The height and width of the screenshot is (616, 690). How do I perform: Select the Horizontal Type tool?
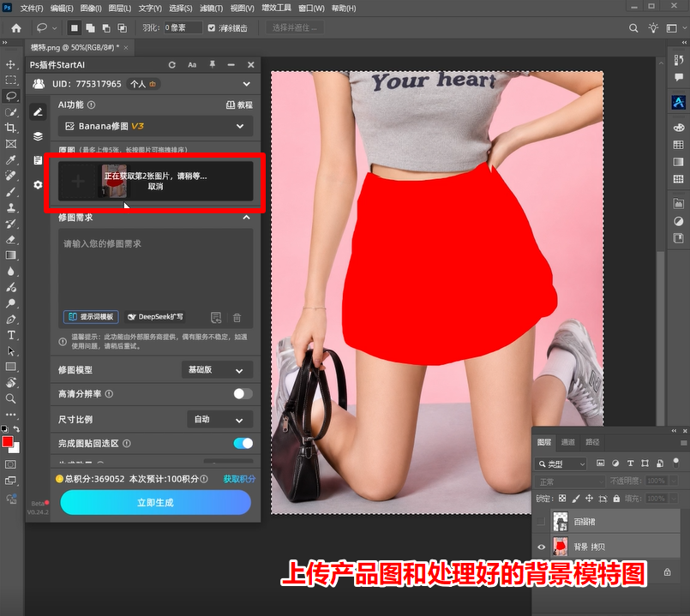[10, 335]
